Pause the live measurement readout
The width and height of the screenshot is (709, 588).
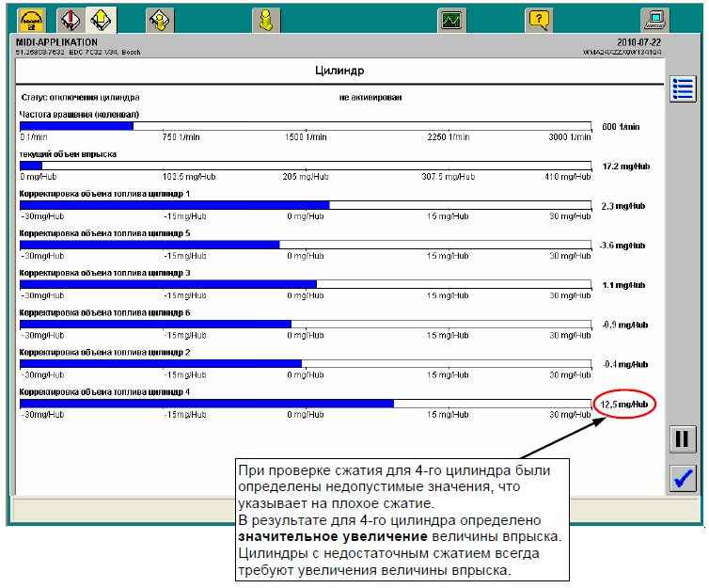point(683,438)
